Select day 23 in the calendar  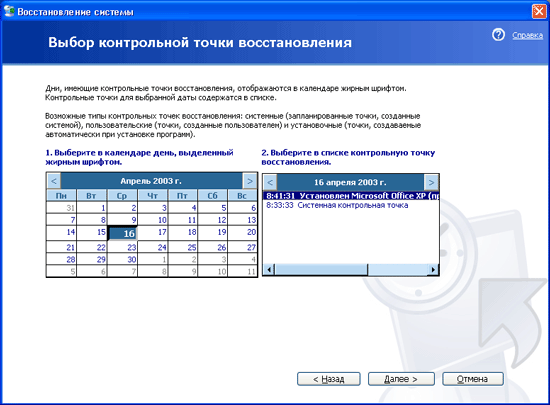coord(122,247)
